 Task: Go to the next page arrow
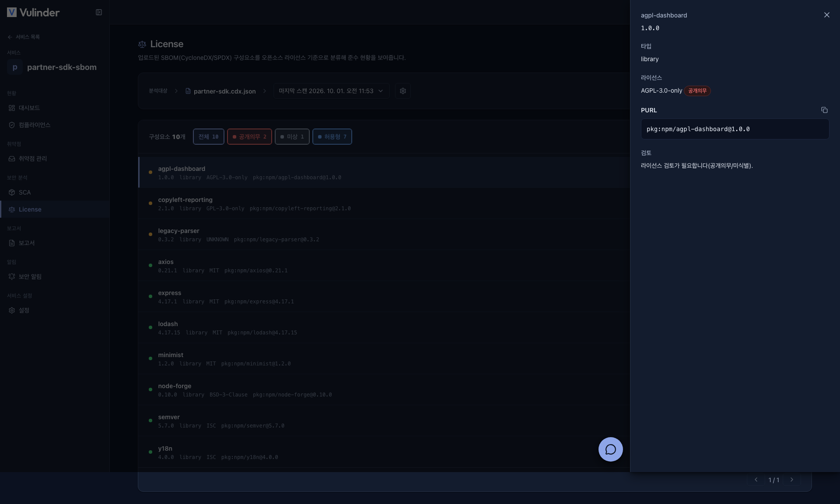[x=791, y=480]
